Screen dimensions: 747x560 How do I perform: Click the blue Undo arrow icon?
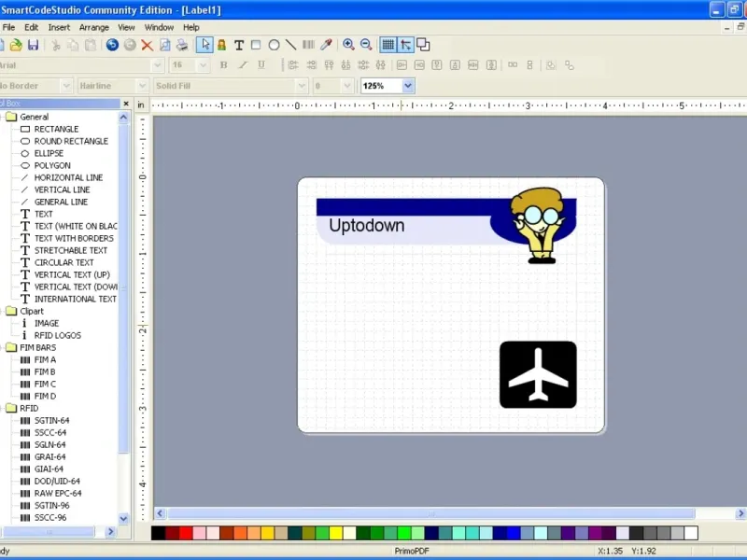point(112,45)
